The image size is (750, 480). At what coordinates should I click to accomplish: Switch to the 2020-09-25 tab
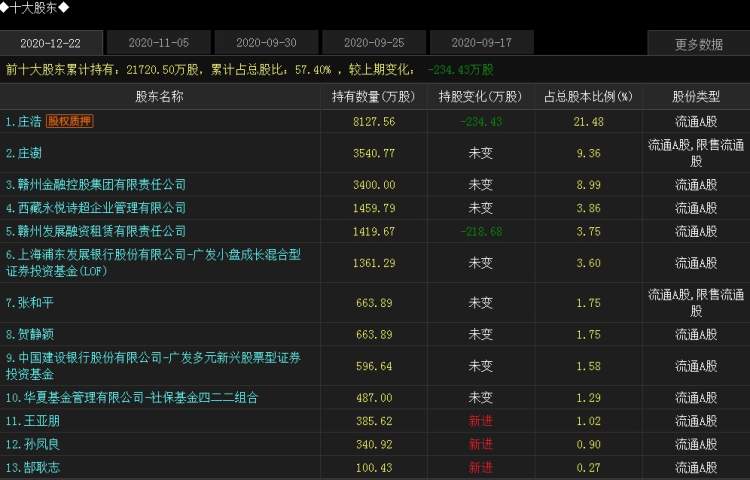pyautogui.click(x=374, y=43)
